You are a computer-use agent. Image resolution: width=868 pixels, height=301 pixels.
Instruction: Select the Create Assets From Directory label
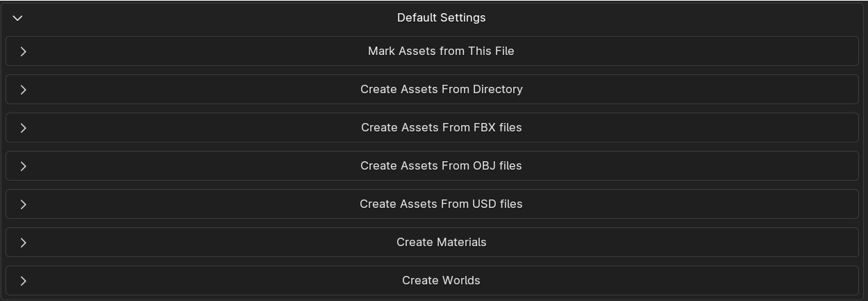441,90
